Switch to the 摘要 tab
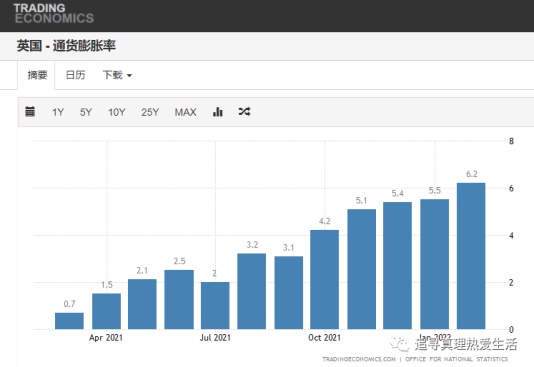 [x=37, y=75]
